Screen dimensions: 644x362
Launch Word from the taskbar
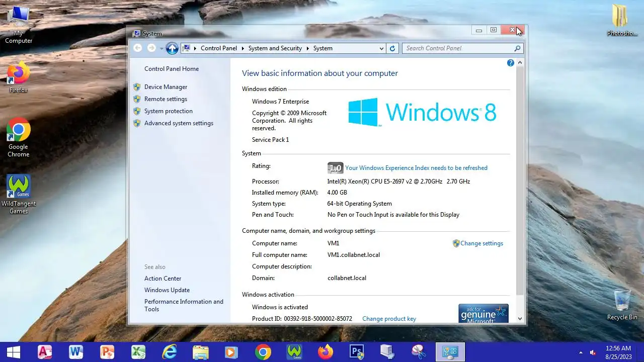76,352
